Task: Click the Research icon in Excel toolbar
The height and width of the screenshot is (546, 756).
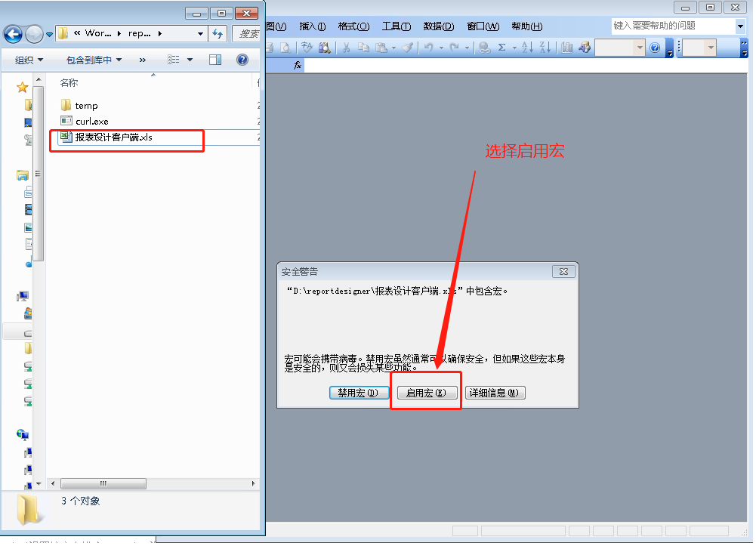Action: (325, 48)
